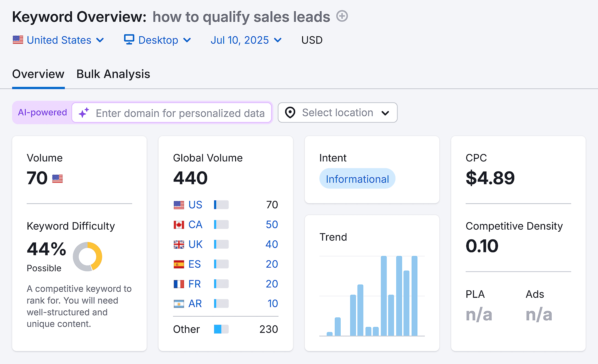Click the AI sparkle icon in the domain field

83,113
